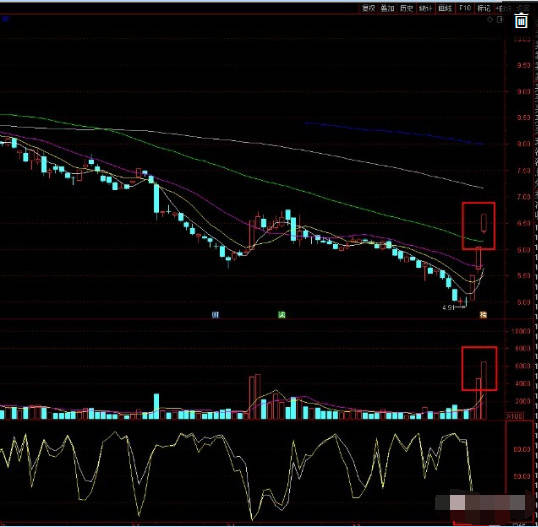The image size is (538, 527).
Task: Click the blue dashed moving average line
Action: point(394,133)
